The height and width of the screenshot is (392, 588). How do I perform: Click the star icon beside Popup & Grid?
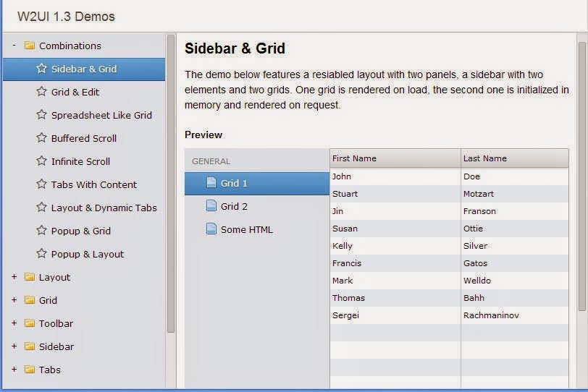[41, 231]
